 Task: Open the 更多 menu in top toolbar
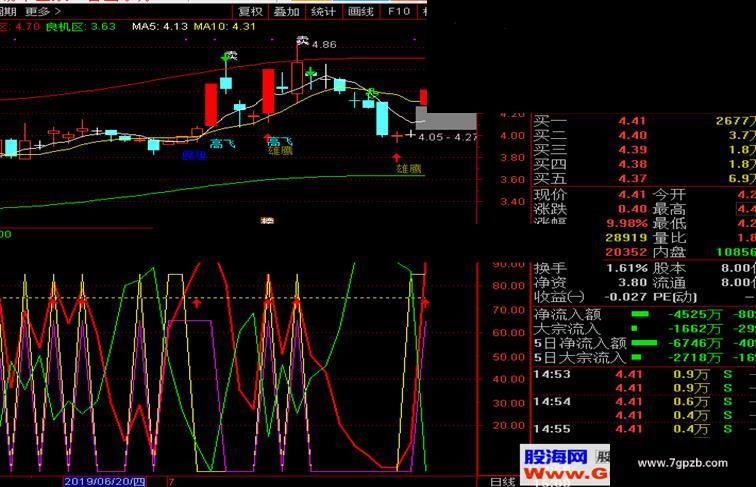(x=43, y=11)
